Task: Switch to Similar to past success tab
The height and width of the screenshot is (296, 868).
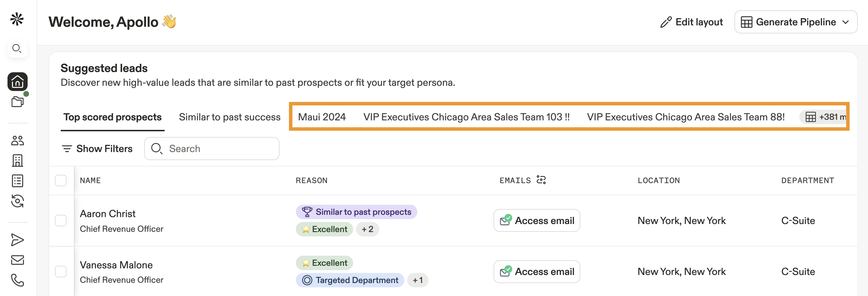Action: pyautogui.click(x=229, y=117)
